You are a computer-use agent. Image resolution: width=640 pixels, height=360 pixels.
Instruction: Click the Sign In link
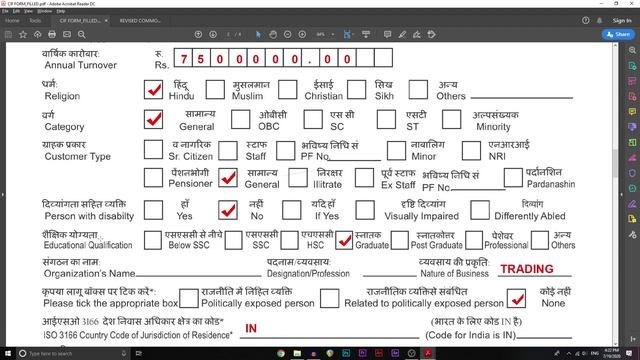[622, 20]
